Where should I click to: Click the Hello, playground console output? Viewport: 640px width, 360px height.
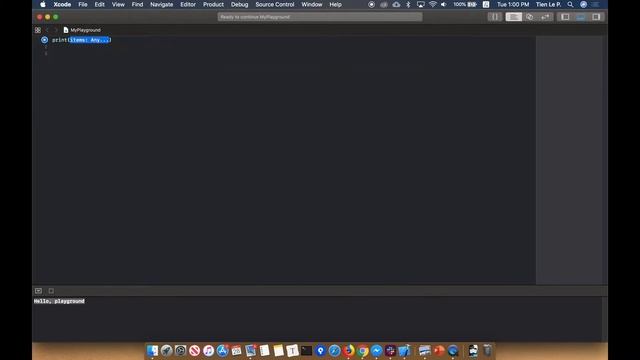(59, 301)
